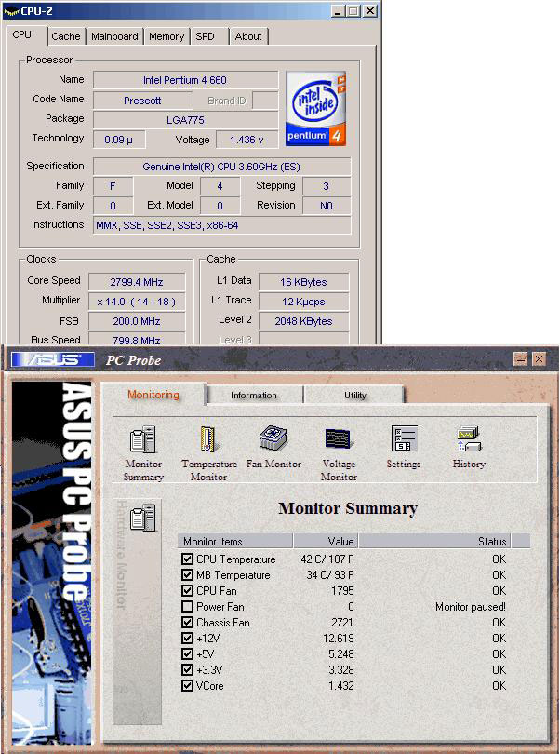Viewport: 560px width, 754px height.
Task: Toggle the VCore monitor checkbox
Action: 188,686
